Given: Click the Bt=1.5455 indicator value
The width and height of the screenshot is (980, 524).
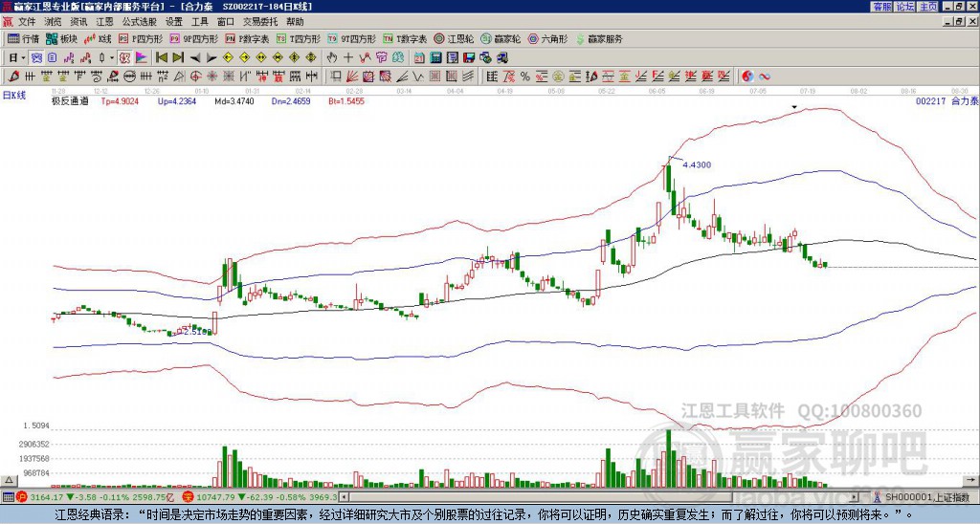Looking at the screenshot, I should (346, 101).
